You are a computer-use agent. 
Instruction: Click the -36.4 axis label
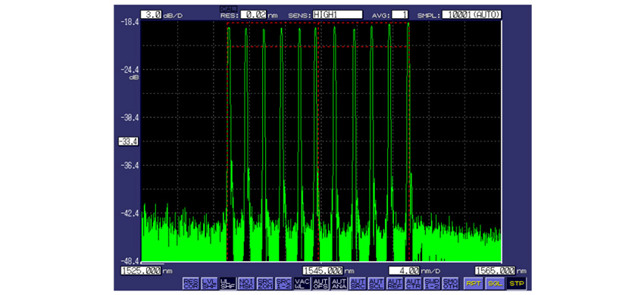pos(130,166)
